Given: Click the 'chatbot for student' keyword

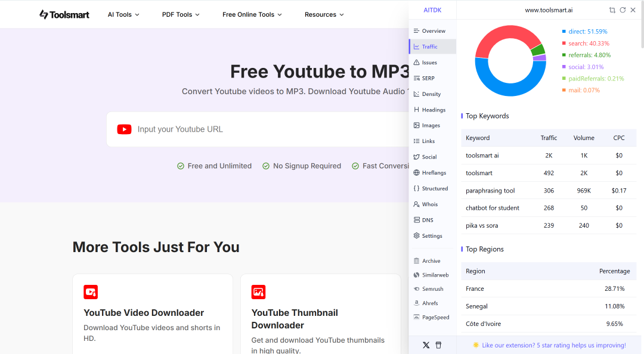Looking at the screenshot, I should click(x=493, y=208).
